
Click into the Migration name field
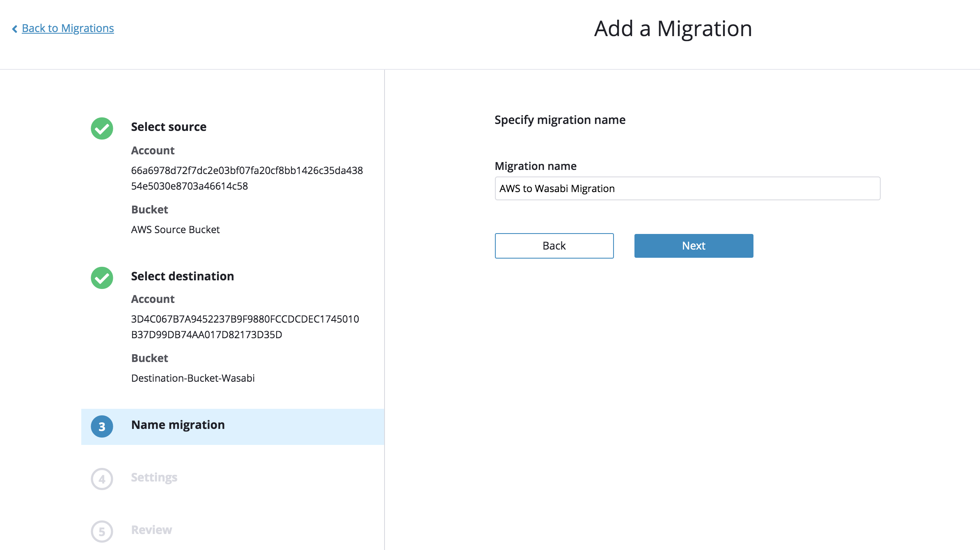click(x=687, y=188)
